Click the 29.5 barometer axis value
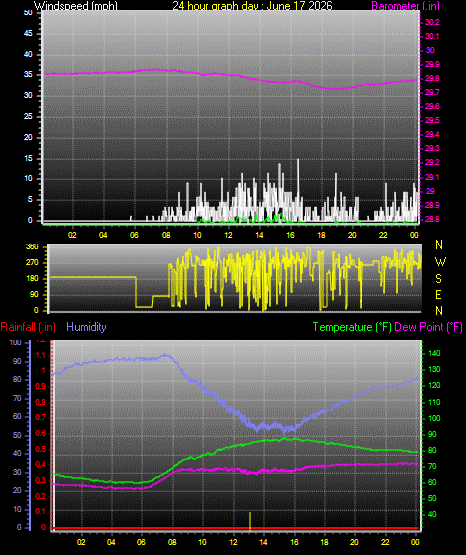Image resolution: width=466 pixels, height=555 pixels. pyautogui.click(x=432, y=121)
